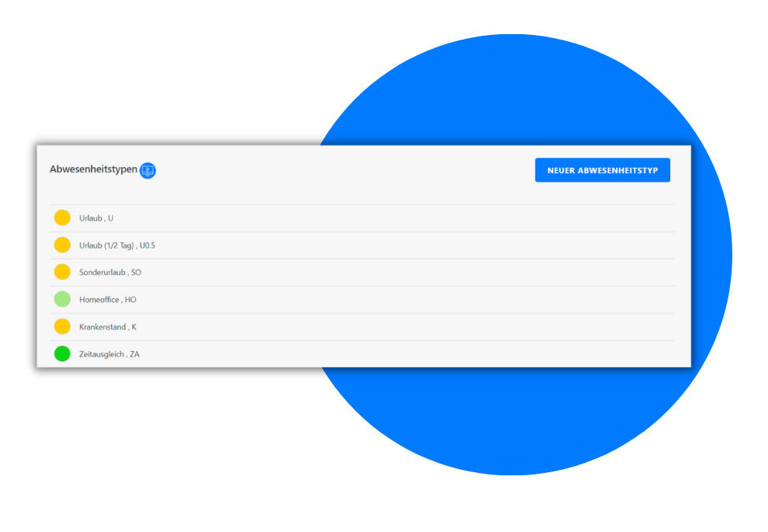Pick the Sonderurlaub yellow color indicator
Image resolution: width=768 pixels, height=532 pixels.
(62, 272)
